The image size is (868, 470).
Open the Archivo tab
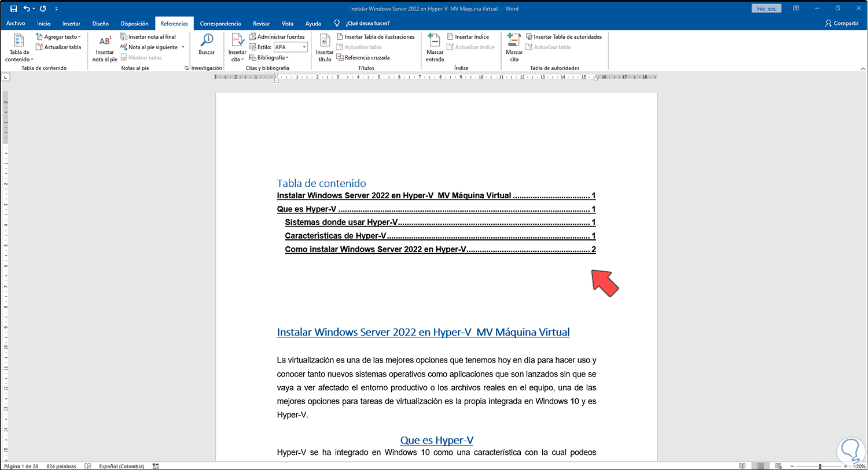coord(16,24)
